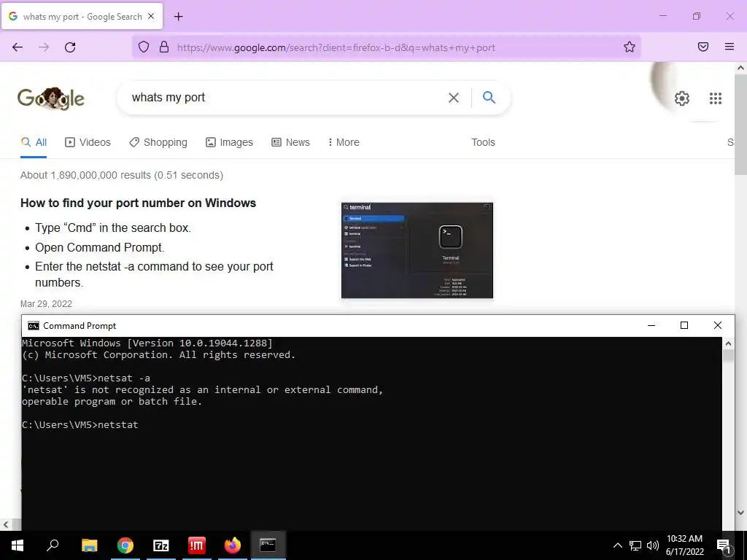Viewport: 747px width, 560px height.
Task: Open 7-Zip from the taskbar
Action: coord(161,545)
